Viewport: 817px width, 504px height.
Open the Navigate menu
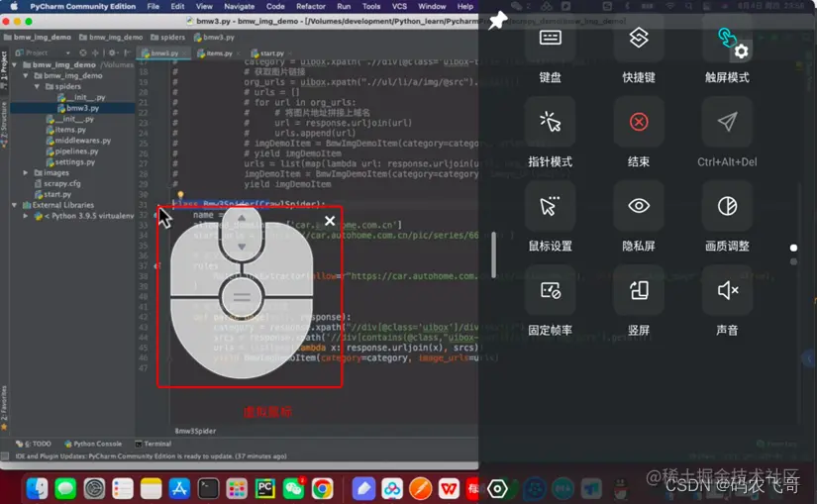click(240, 6)
